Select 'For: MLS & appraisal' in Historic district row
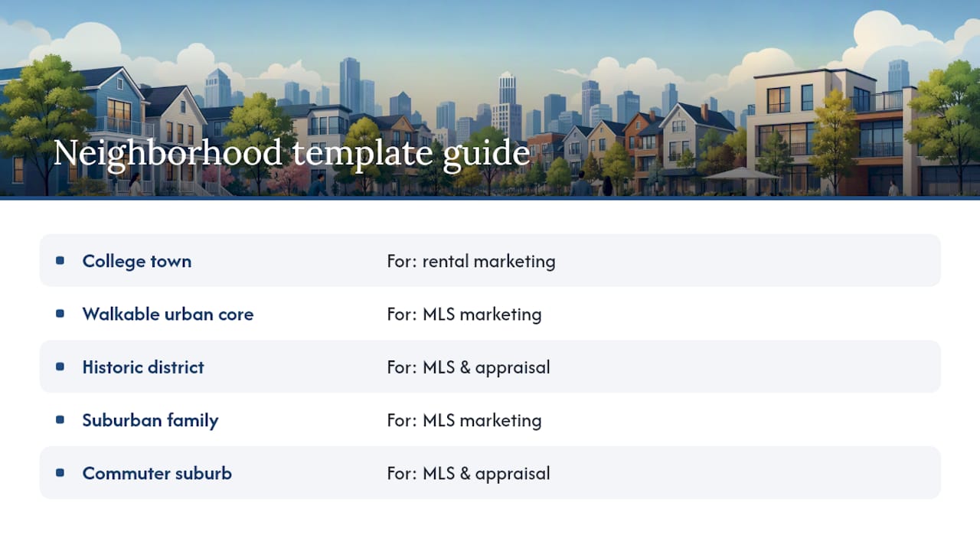Image resolution: width=980 pixels, height=551 pixels. (469, 367)
